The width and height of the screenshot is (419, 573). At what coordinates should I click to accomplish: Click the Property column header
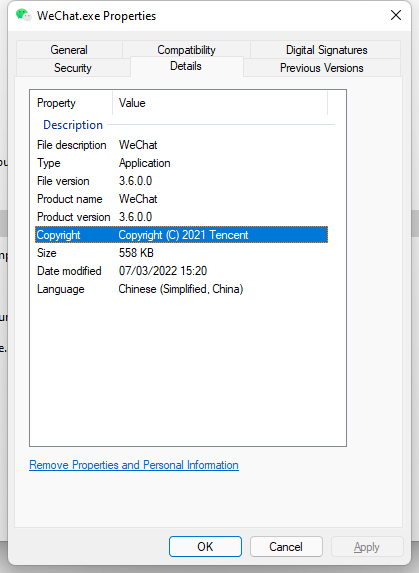[71, 103]
